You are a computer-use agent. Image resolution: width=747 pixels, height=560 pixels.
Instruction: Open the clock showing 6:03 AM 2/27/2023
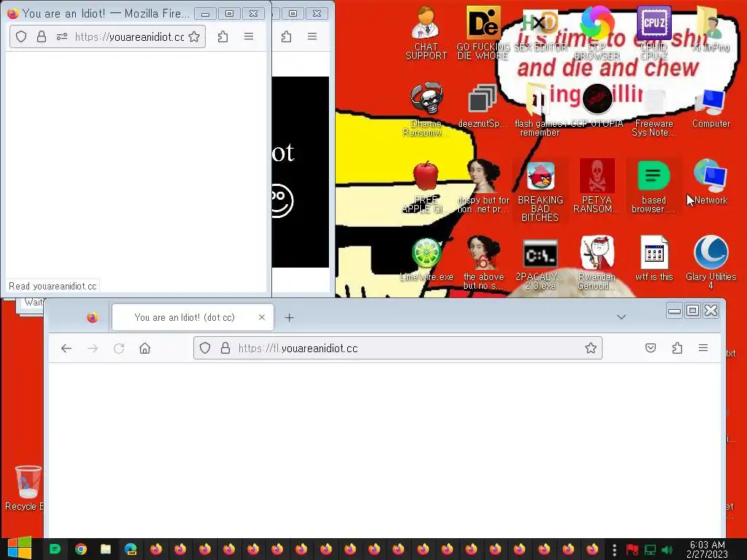tap(707, 549)
